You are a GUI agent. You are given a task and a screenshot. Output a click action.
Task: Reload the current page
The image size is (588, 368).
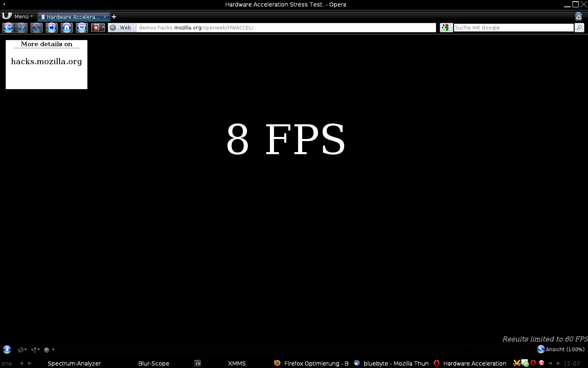[x=51, y=28]
